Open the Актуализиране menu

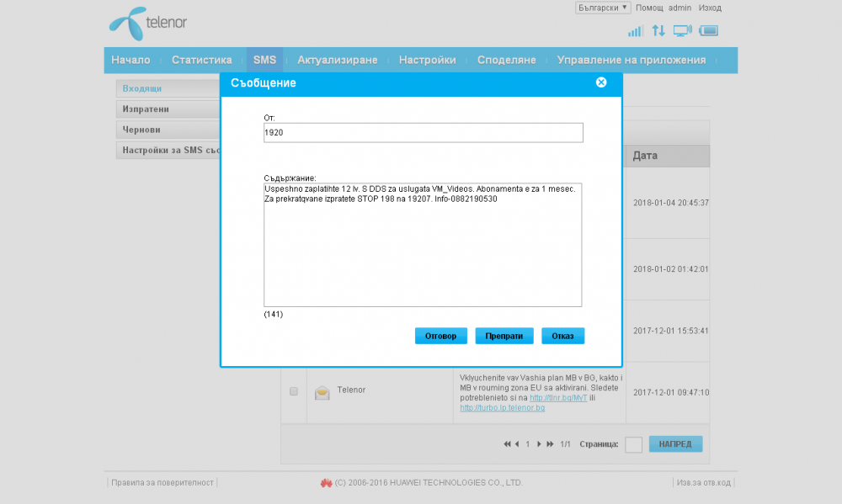(338, 60)
